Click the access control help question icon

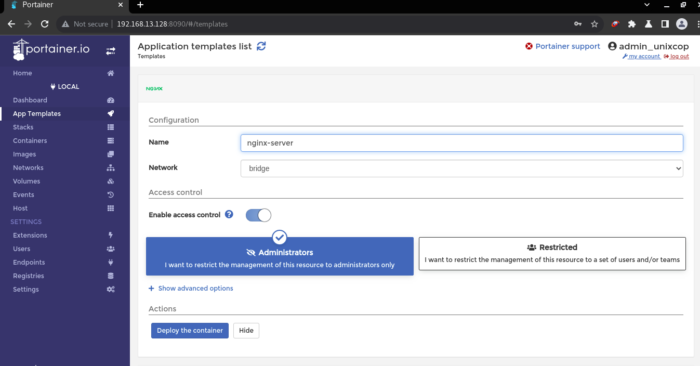[229, 214]
